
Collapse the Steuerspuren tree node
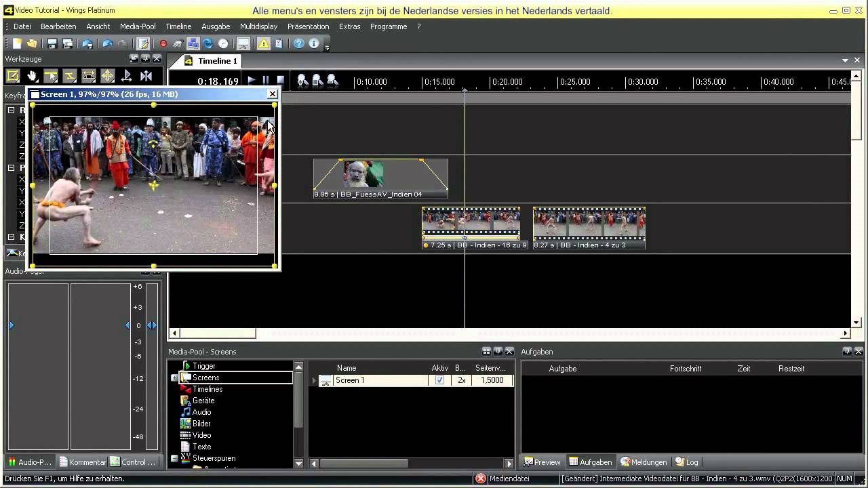click(x=174, y=458)
